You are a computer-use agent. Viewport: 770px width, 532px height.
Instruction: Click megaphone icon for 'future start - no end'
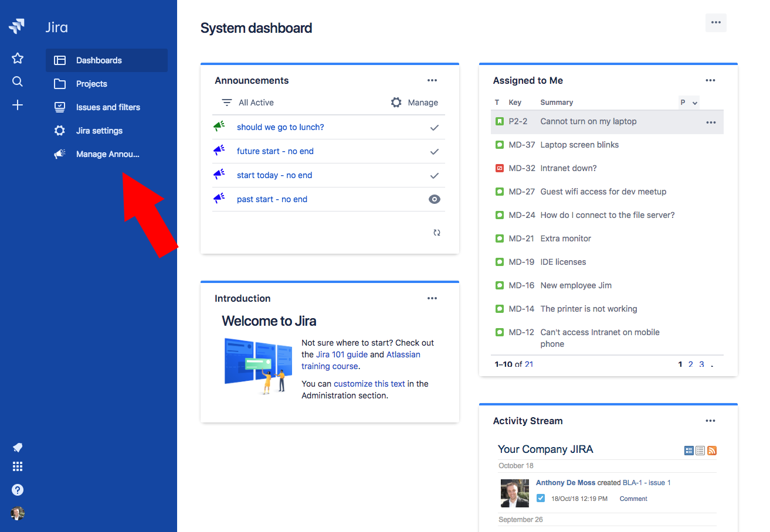pyautogui.click(x=219, y=150)
